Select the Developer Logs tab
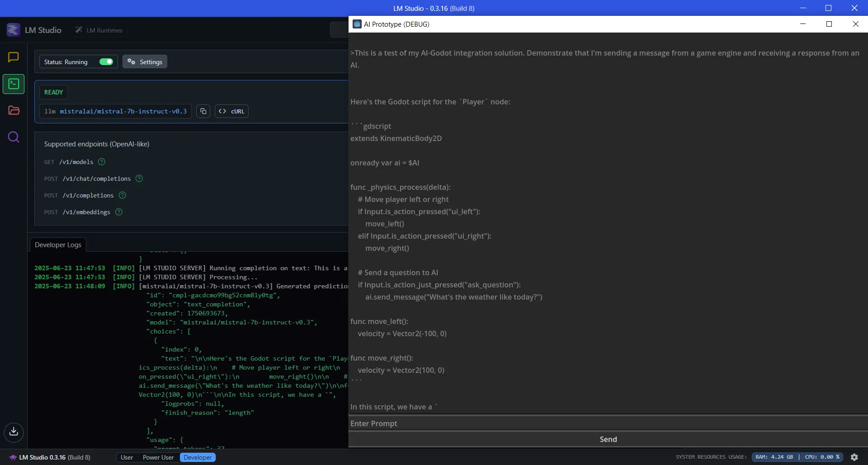The image size is (868, 465). 57,244
